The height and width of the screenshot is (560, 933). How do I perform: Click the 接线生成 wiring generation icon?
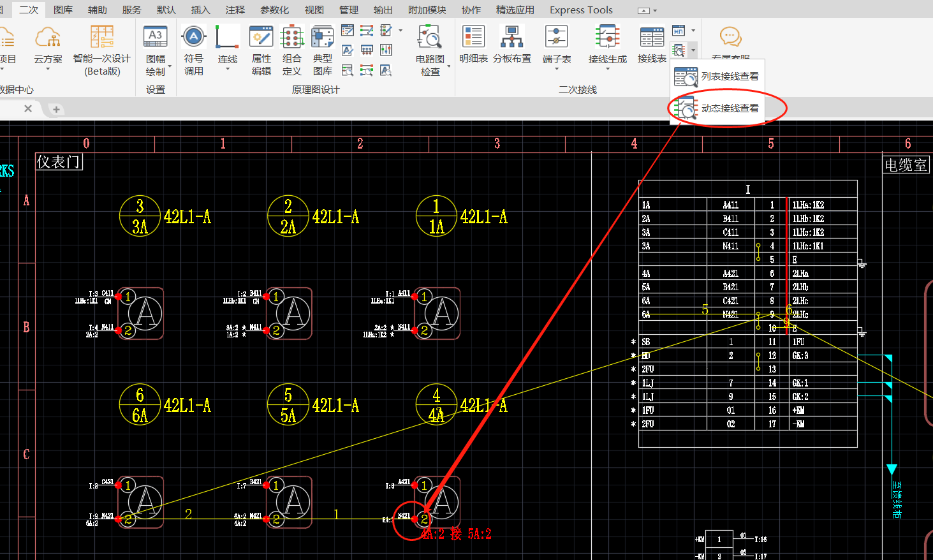(x=607, y=37)
